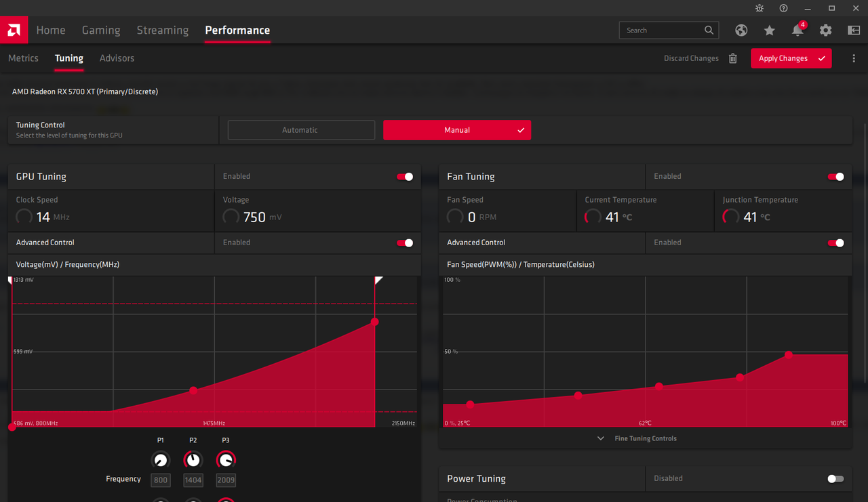Open the notifications bell icon
868x502 pixels.
797,30
